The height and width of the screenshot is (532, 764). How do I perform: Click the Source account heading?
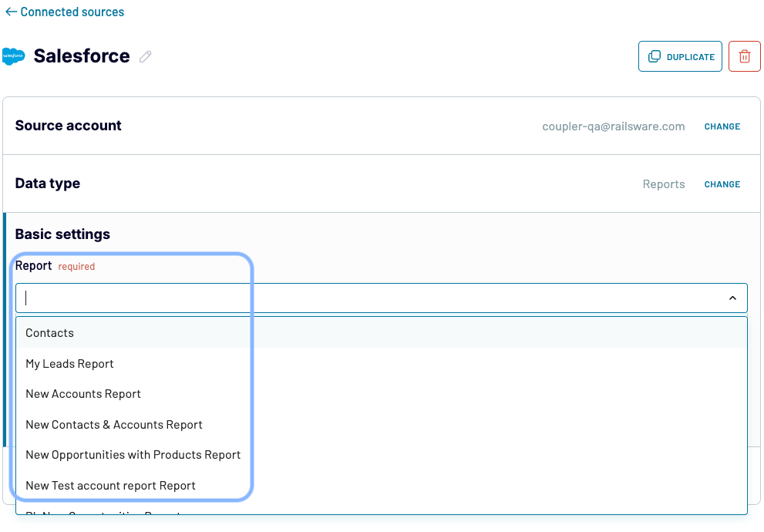tap(68, 126)
